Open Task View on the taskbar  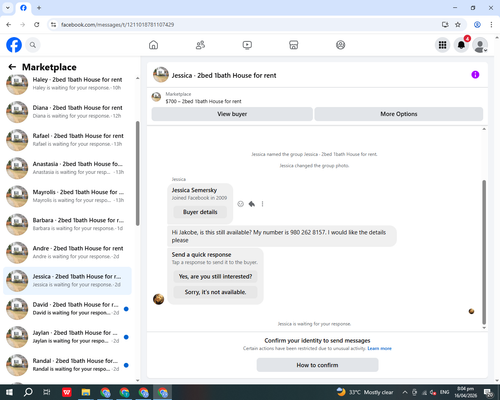(x=47, y=392)
